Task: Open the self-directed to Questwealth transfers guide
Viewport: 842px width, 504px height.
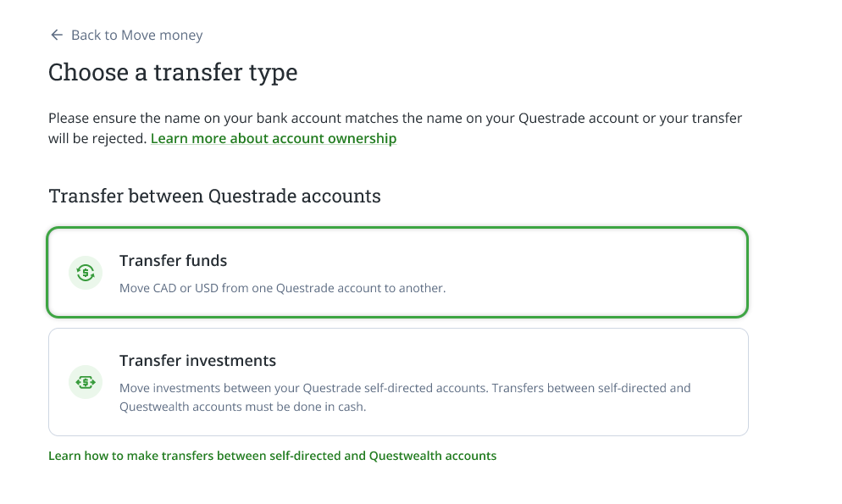Action: coord(271,456)
